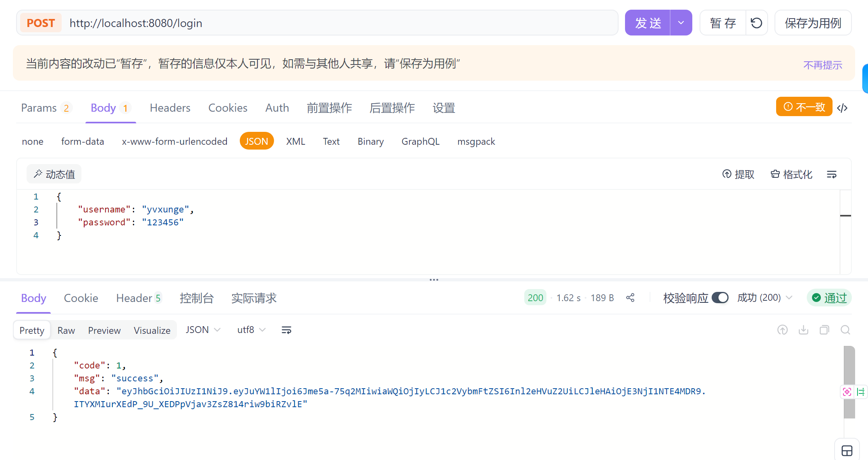This screenshot has width=868, height=460.
Task: Open the send button dropdown arrow
Action: 681,23
